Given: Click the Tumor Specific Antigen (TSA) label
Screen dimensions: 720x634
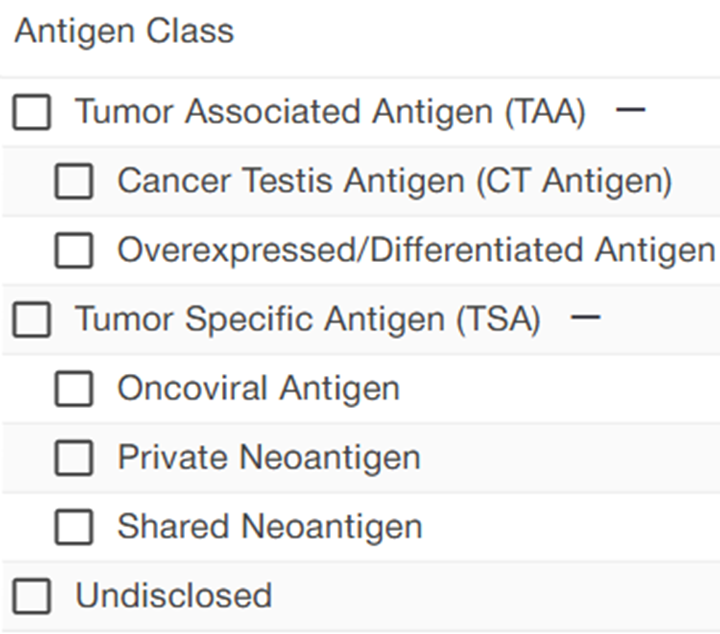Looking at the screenshot, I should pyautogui.click(x=308, y=320).
